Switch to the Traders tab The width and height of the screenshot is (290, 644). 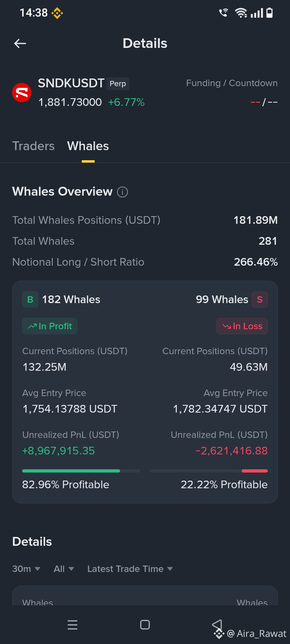pyautogui.click(x=33, y=146)
